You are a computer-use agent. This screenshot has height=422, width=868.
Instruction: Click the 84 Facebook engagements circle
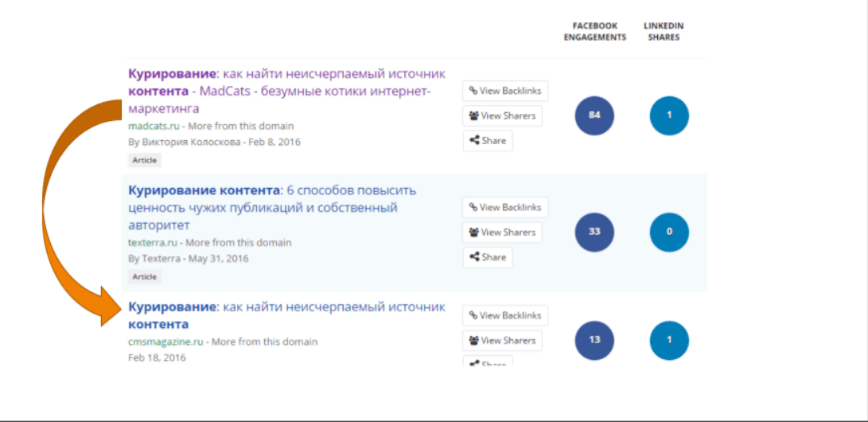[x=594, y=115]
